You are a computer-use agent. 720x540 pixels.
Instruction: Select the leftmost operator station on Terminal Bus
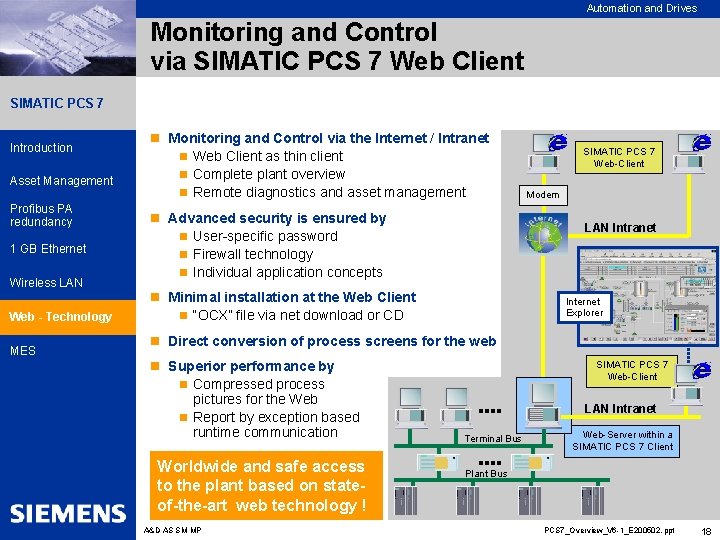pos(410,407)
